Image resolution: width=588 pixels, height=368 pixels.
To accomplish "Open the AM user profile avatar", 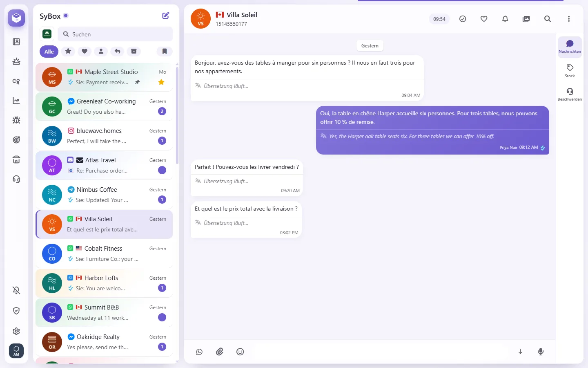I will click(16, 351).
